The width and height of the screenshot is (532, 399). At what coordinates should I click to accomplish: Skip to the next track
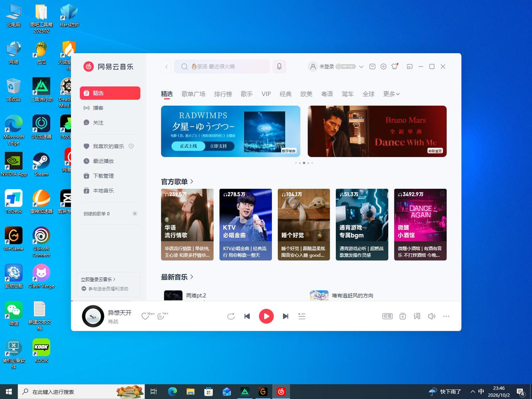tap(286, 316)
